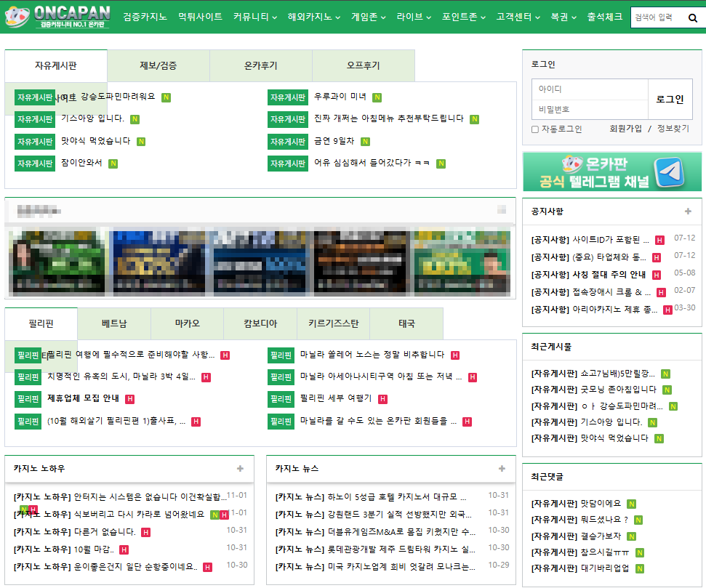Image resolution: width=706 pixels, height=588 pixels.
Task: Click the plus icon on 카지노 노하우 panel
Action: 240,469
